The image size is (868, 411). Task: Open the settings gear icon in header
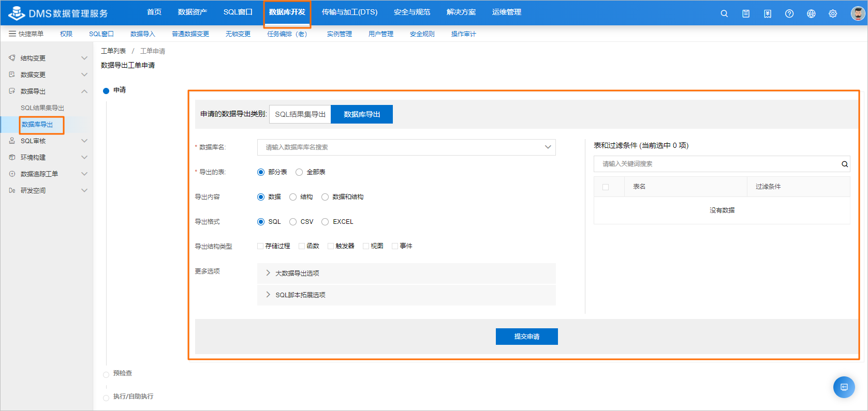(x=833, y=14)
